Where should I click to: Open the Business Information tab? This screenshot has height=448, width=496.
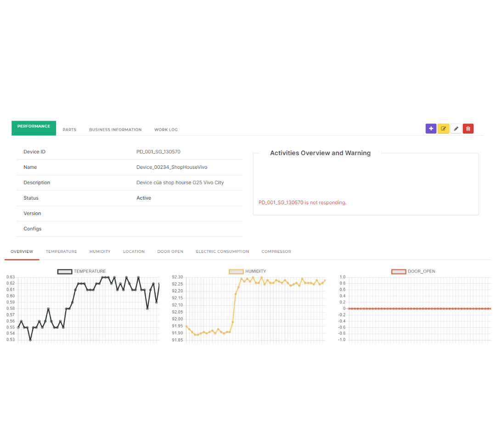point(115,130)
